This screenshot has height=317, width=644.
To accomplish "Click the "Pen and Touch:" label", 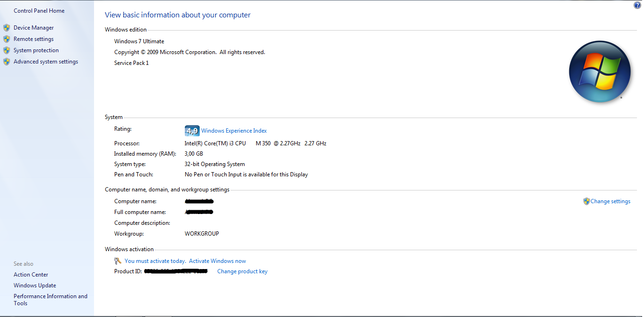I will coord(134,174).
